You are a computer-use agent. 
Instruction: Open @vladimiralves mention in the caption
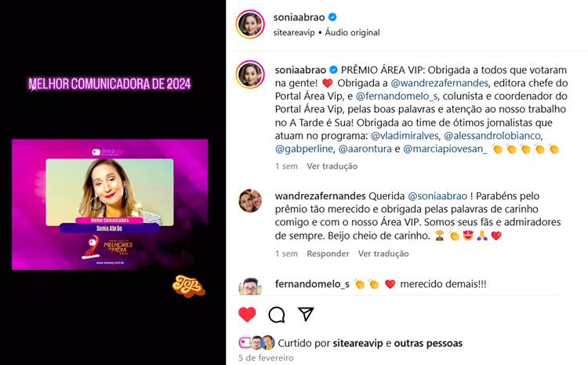[405, 136]
